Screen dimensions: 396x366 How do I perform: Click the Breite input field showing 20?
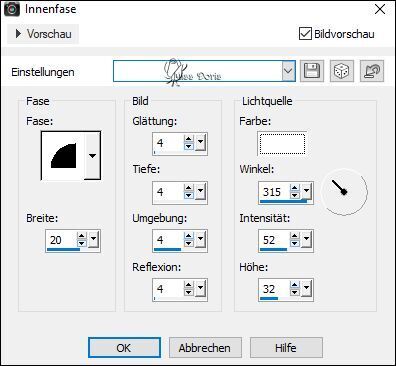[x=62, y=240]
